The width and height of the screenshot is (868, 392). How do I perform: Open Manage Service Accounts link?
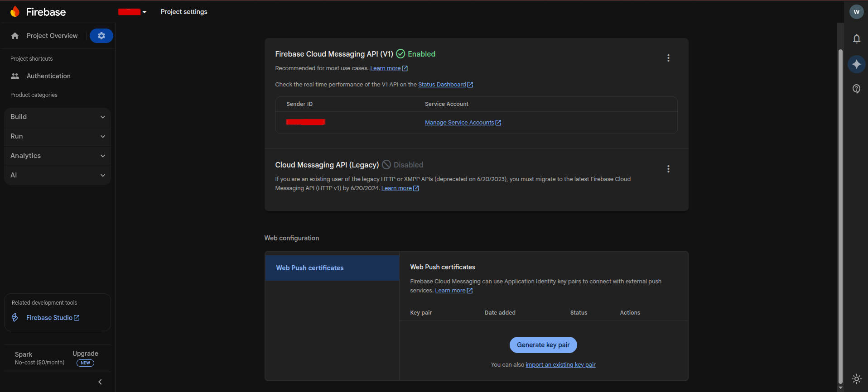pos(459,123)
